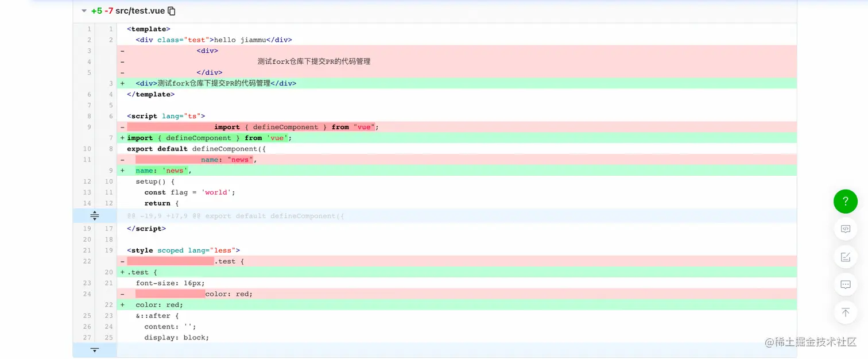Click the added 'color: red;' line
Viewport: 868px width, 359px height.
[456, 305]
